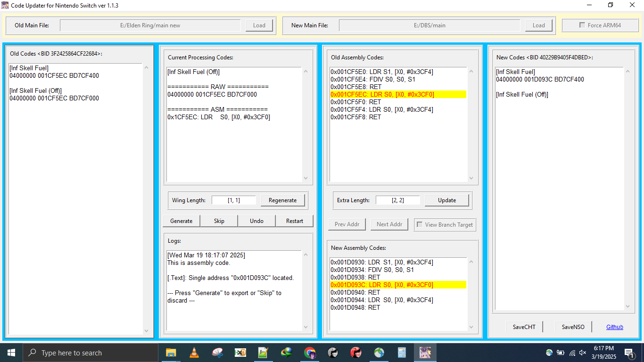Select the Code Updater taskbar icon

click(425, 353)
